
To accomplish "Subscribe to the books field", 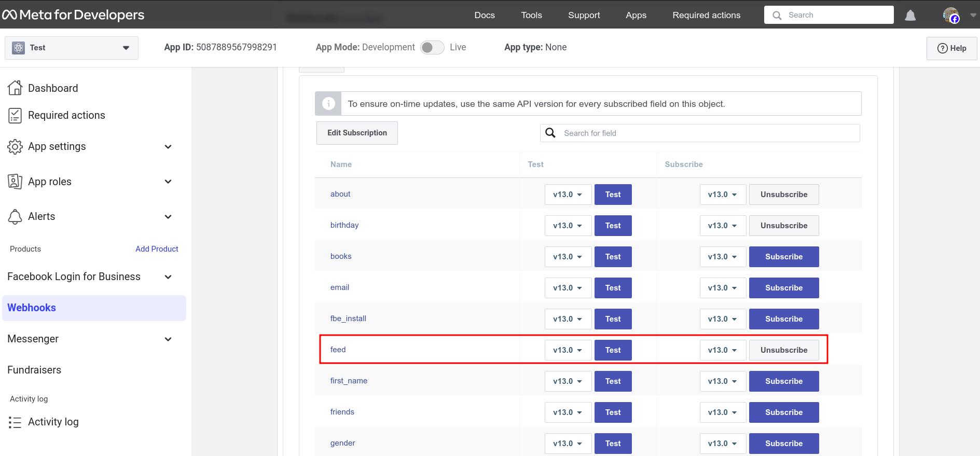I will (x=784, y=257).
